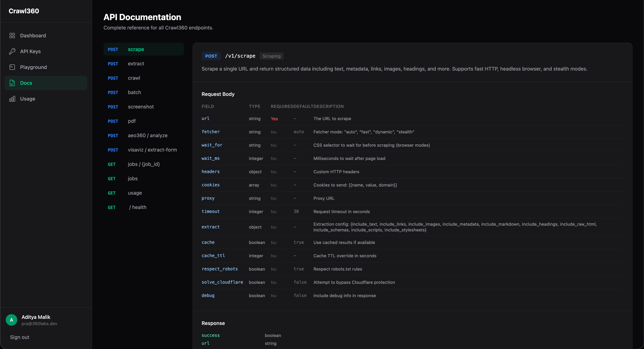Click the Scraping category badge
The image size is (644, 349).
pyautogui.click(x=272, y=56)
